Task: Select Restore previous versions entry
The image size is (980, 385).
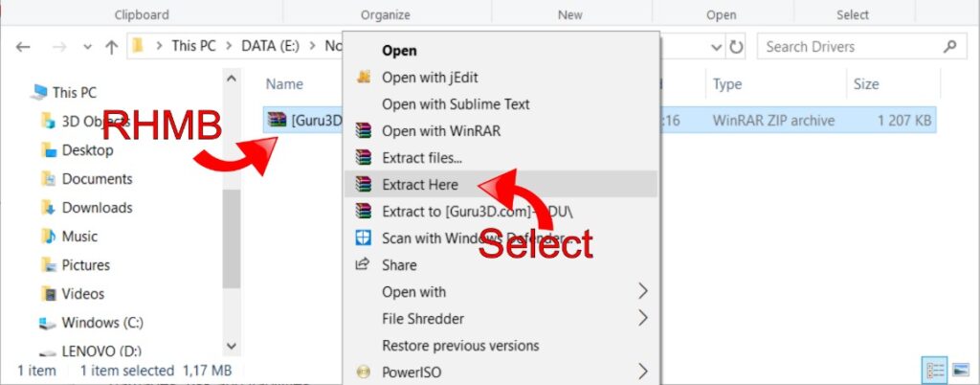Action: point(460,346)
